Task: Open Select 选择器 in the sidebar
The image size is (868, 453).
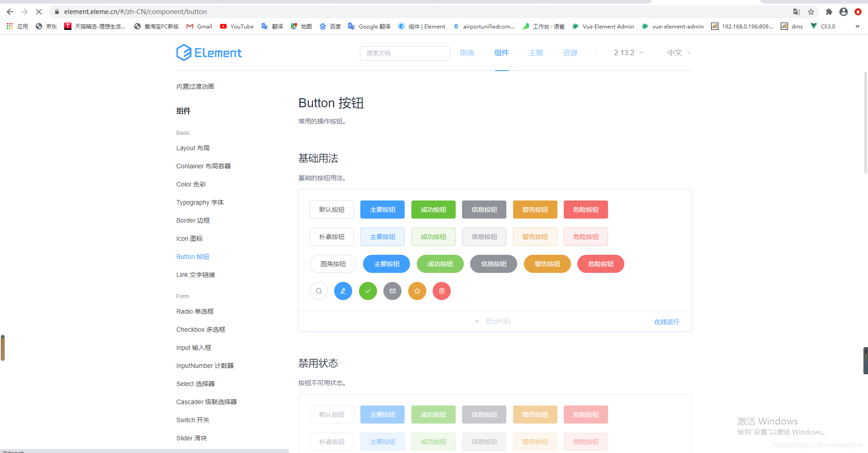Action: (195, 384)
